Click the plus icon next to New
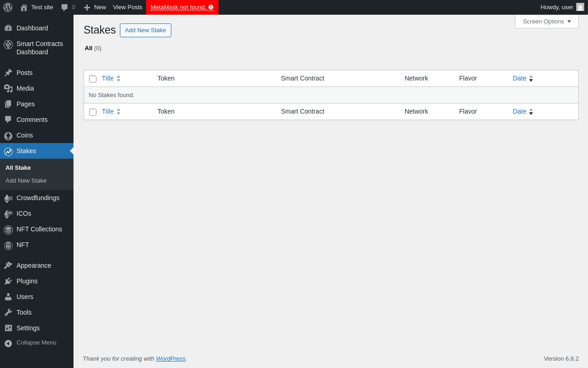Viewport: 588px width, 368px height. [x=87, y=7]
